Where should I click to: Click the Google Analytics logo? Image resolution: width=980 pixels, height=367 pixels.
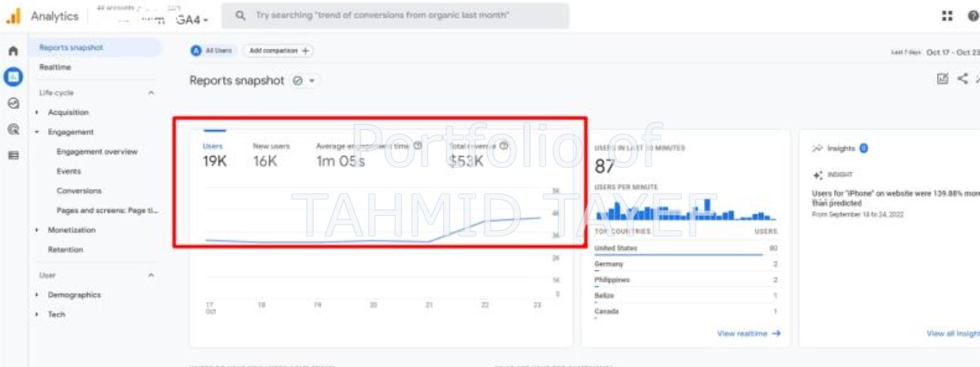coord(14,16)
